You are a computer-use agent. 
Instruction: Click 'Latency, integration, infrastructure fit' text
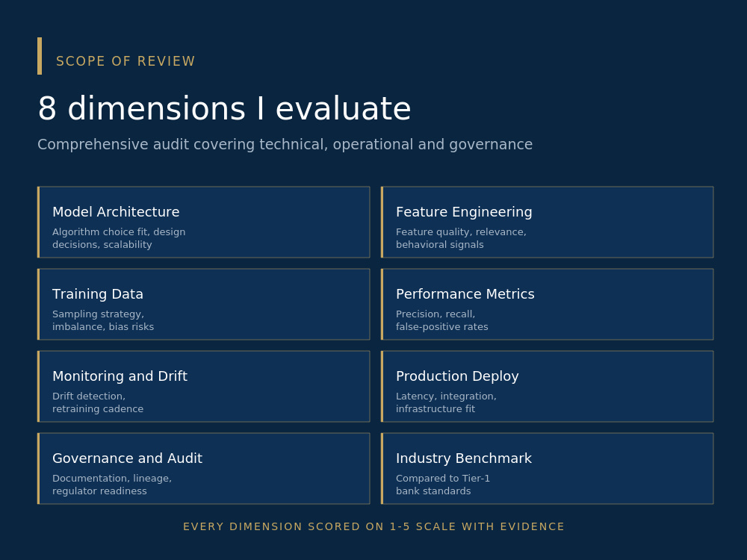(446, 402)
